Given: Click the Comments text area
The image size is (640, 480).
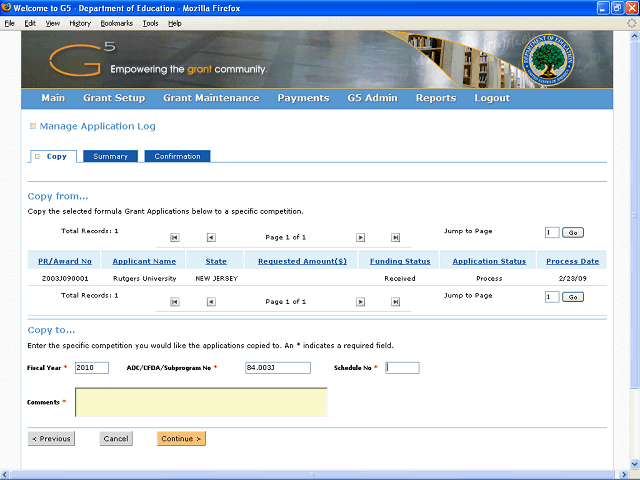Looking at the screenshot, I should click(201, 402).
